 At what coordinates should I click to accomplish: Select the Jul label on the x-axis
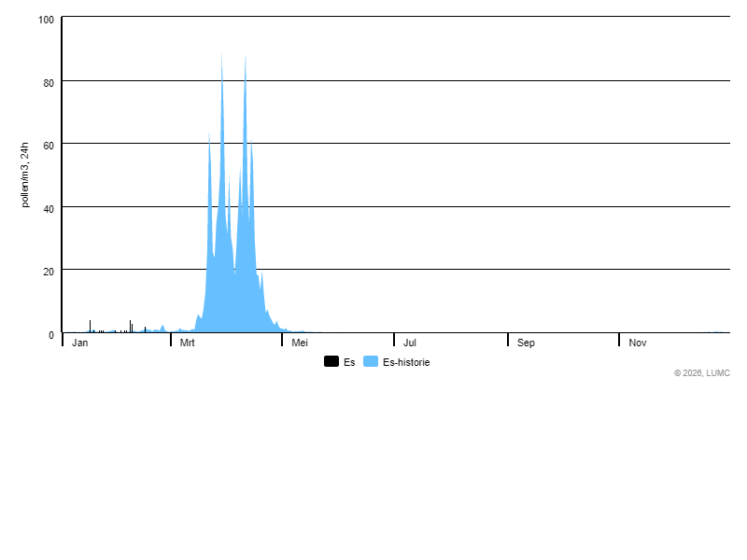(410, 343)
